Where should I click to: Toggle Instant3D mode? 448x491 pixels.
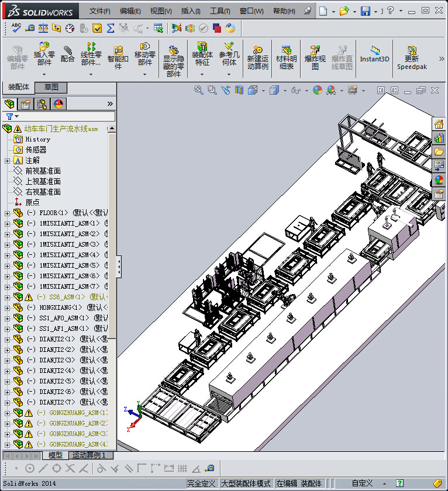(x=374, y=54)
